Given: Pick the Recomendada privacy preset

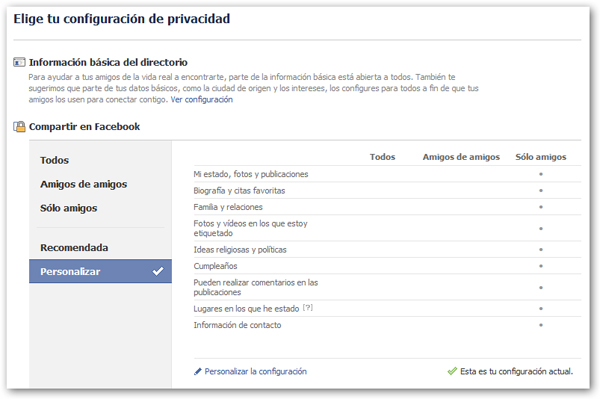Looking at the screenshot, I should [x=74, y=248].
